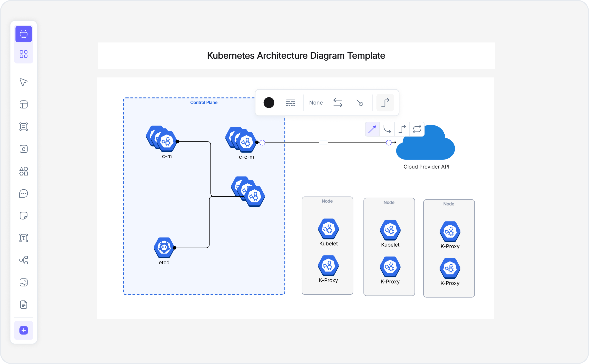The width and height of the screenshot is (589, 364).
Task: Open the templates grid icon
Action: coord(24,54)
